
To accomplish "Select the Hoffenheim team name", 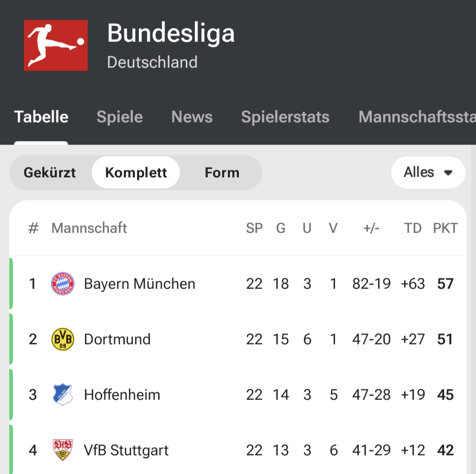I will (x=122, y=395).
